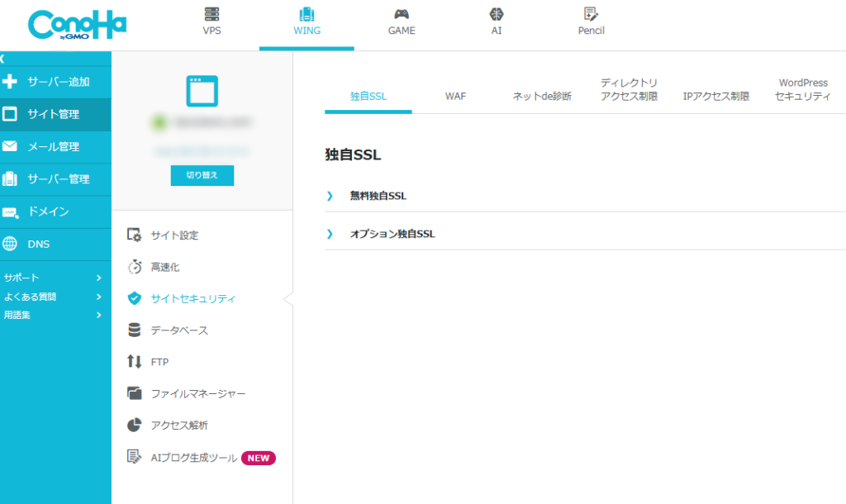
Task: Switch to the WAF tab
Action: pos(455,96)
